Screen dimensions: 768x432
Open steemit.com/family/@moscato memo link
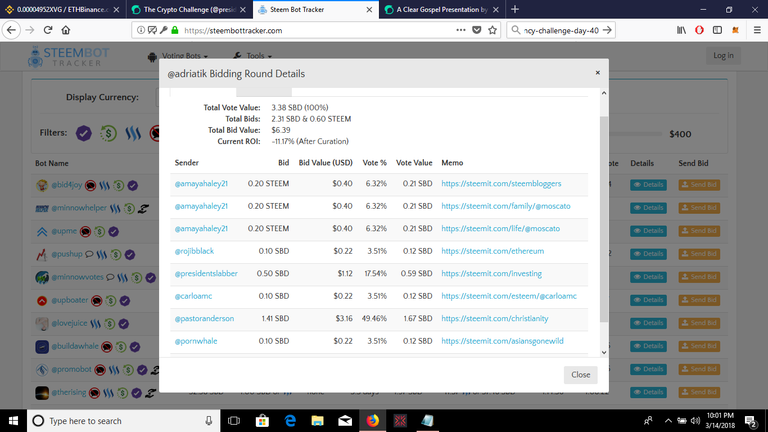(505, 206)
